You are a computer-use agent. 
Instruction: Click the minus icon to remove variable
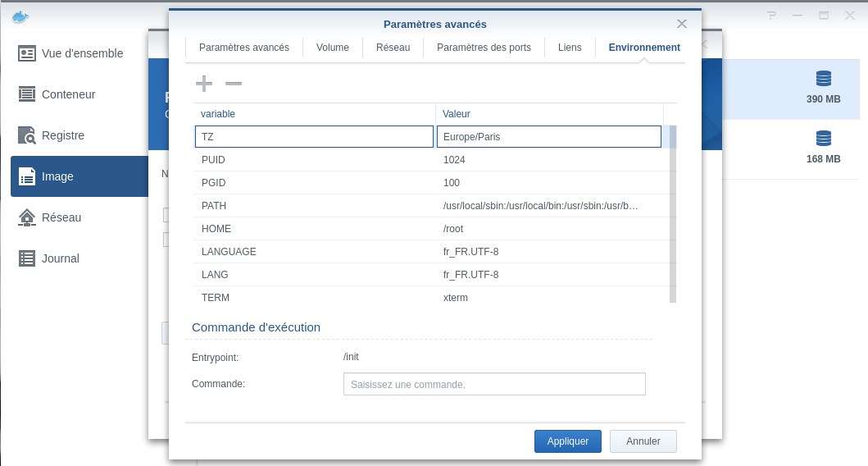(x=234, y=84)
